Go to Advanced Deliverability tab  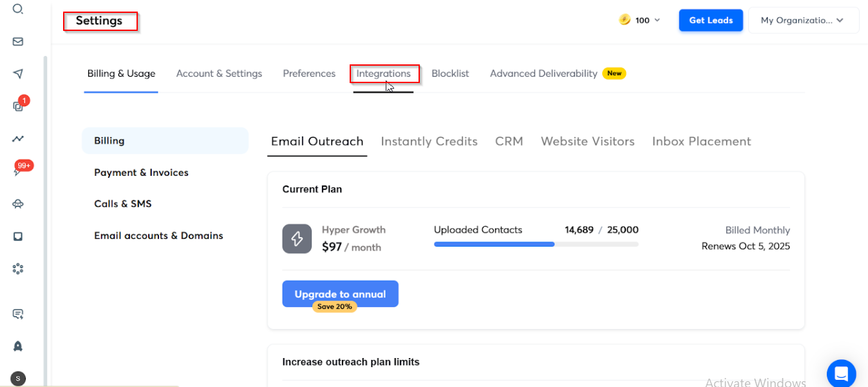(543, 73)
